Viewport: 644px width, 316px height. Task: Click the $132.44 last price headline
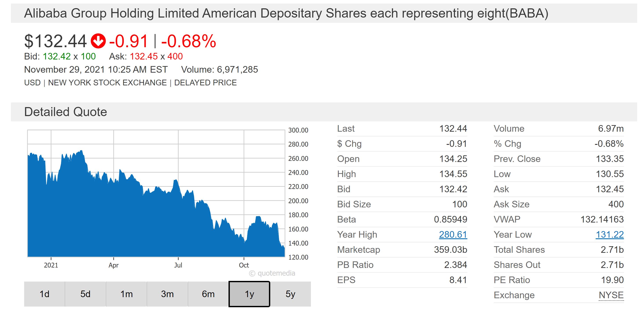pyautogui.click(x=55, y=41)
